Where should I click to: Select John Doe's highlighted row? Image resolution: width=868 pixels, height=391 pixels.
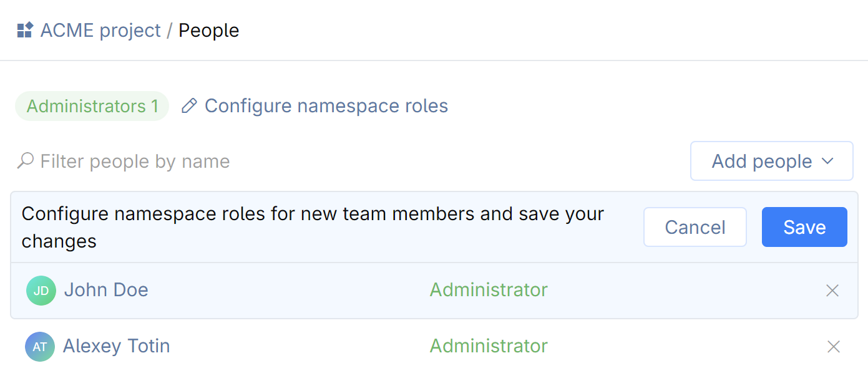(312, 290)
